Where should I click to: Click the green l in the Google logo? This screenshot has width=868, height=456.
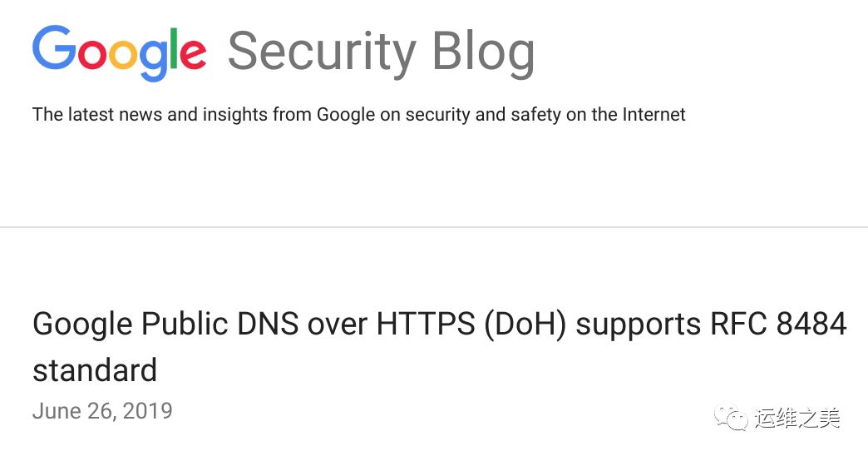tap(174, 48)
